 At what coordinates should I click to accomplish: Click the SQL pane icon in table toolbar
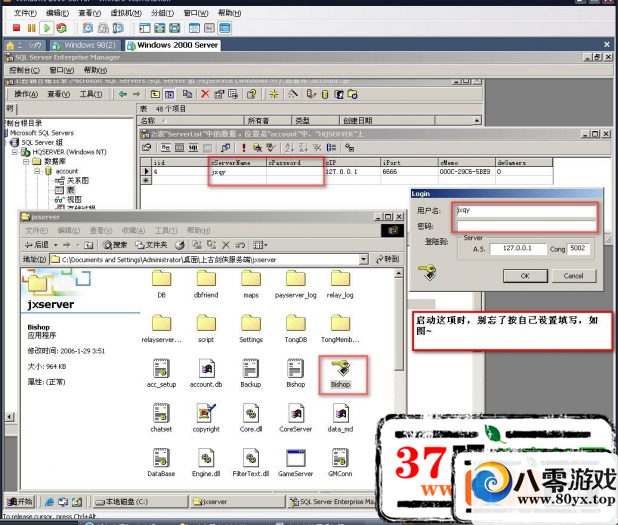tap(193, 148)
